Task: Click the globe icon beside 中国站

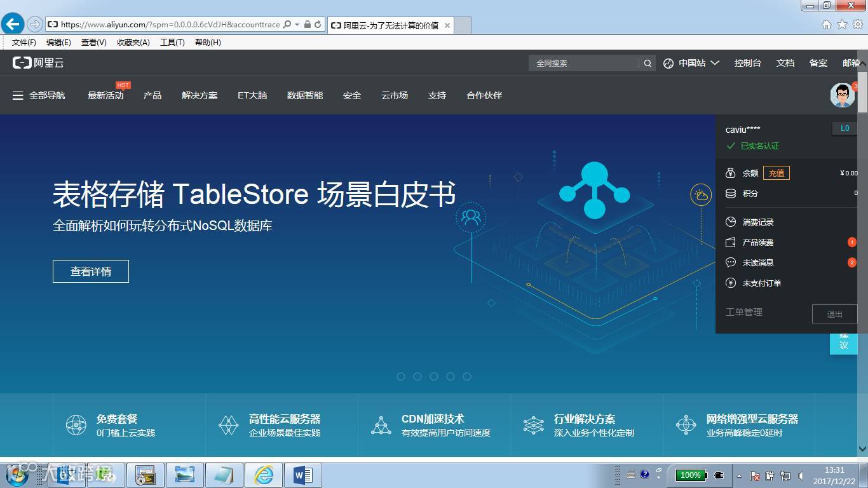Action: pyautogui.click(x=668, y=63)
